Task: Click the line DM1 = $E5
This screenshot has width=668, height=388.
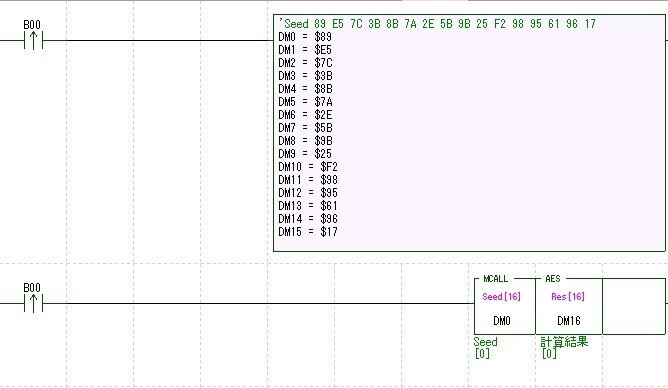Action: tap(305, 50)
